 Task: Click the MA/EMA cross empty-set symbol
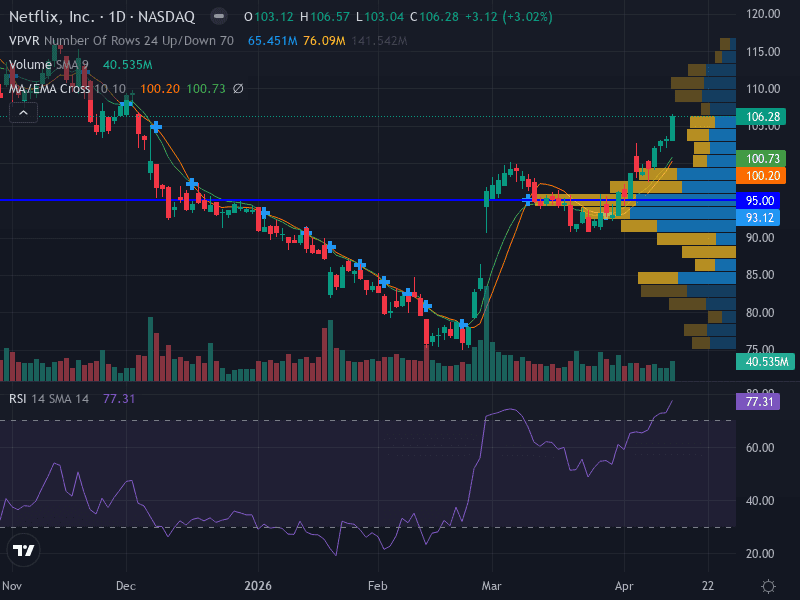(x=238, y=89)
